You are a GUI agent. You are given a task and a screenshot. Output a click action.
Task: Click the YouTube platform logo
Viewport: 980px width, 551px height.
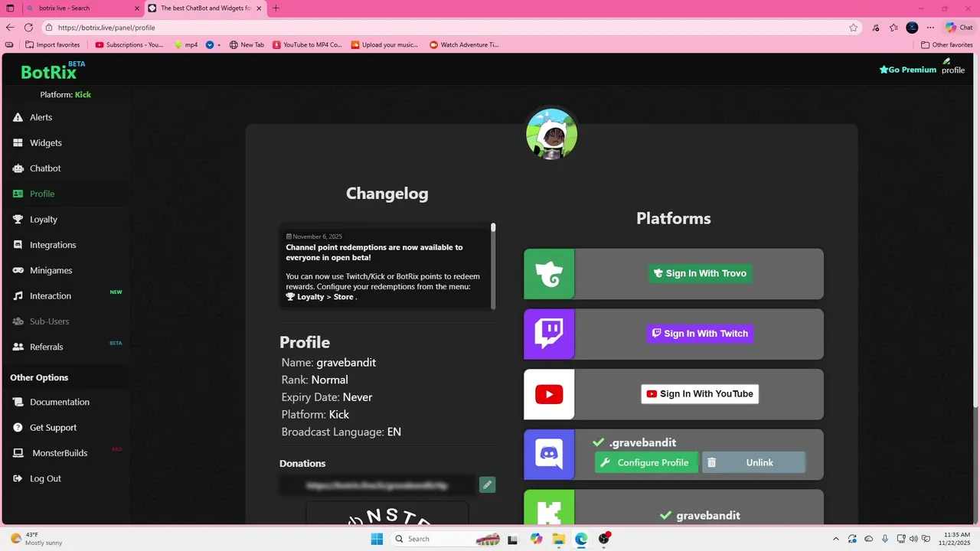pos(549,394)
